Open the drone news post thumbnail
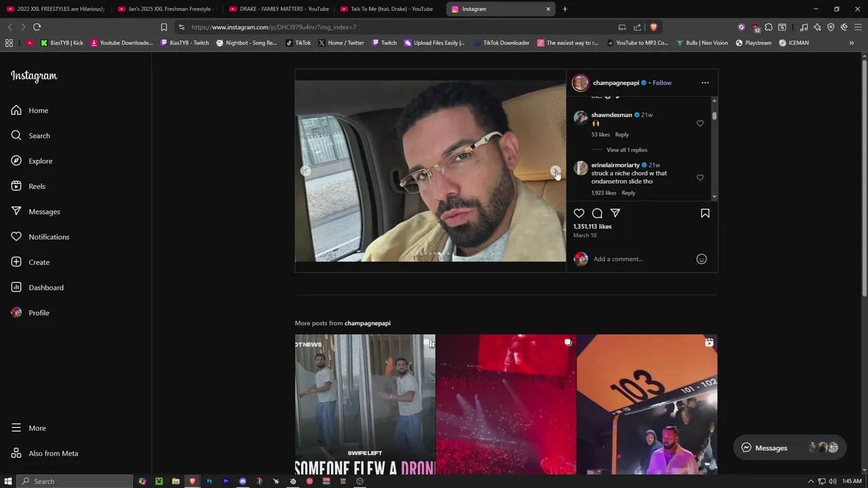 pyautogui.click(x=365, y=404)
